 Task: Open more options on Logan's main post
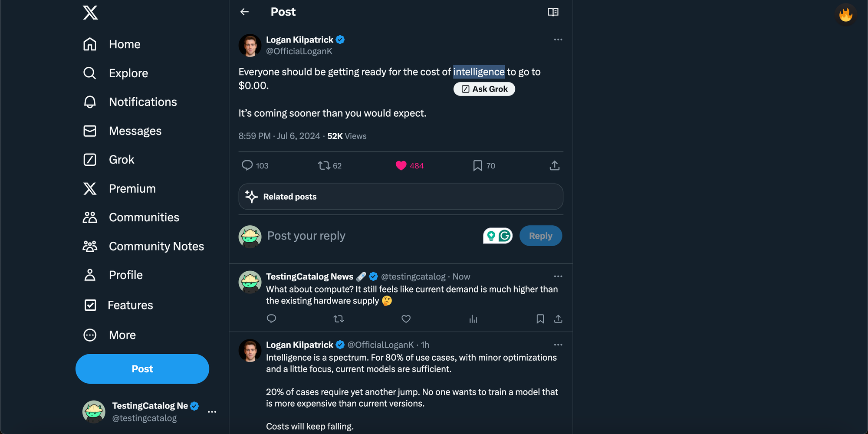(x=558, y=39)
